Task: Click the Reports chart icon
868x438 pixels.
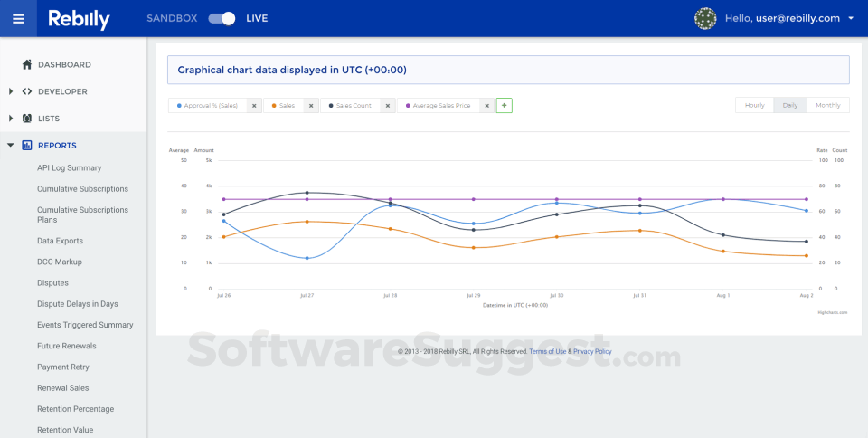Action: coord(27,145)
